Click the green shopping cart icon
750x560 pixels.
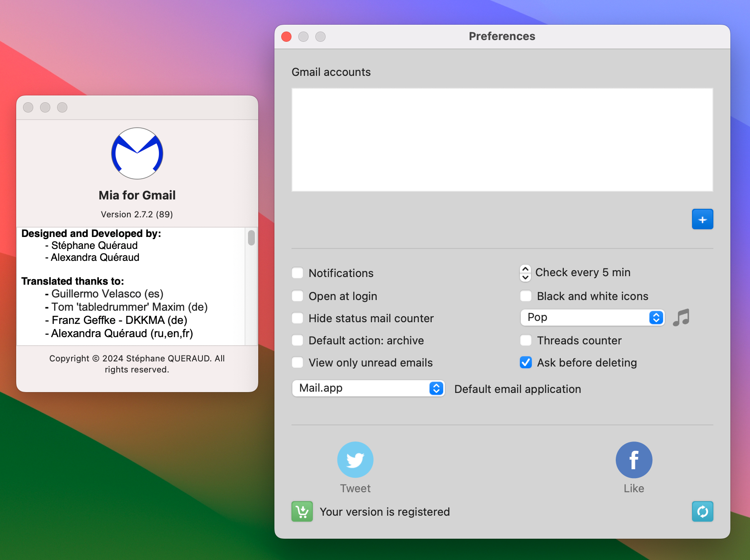tap(302, 511)
